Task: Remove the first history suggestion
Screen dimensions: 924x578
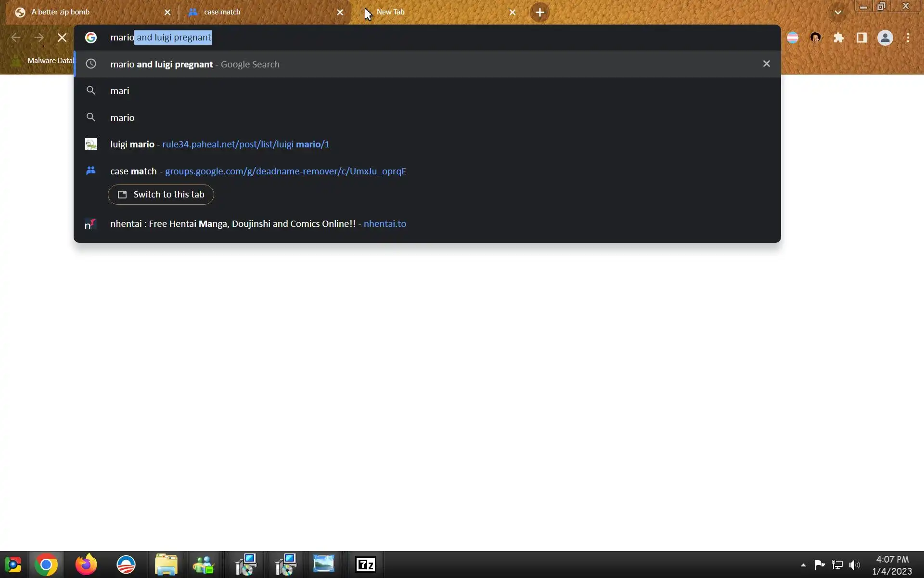Action: point(766,64)
